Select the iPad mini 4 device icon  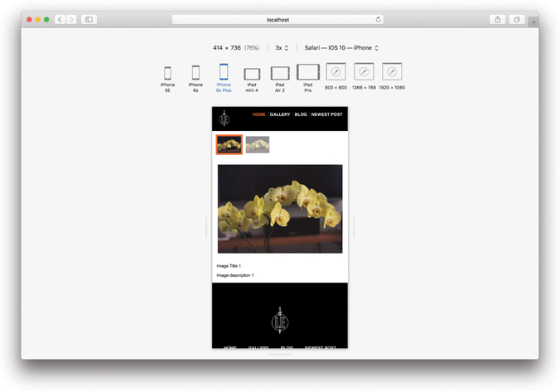(x=252, y=75)
